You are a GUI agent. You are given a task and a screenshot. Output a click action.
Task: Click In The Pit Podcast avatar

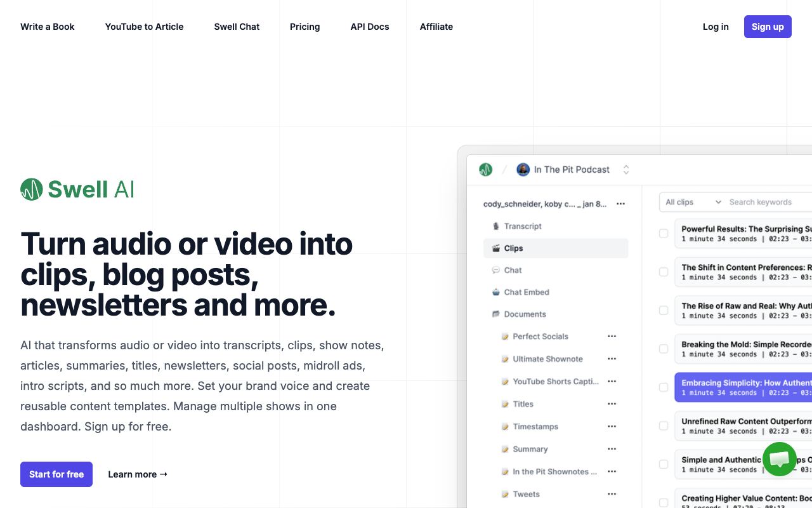(523, 170)
